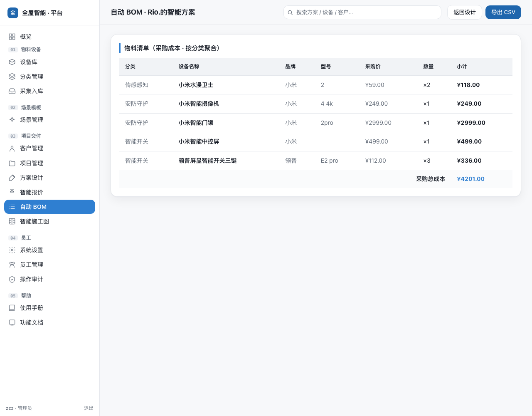Screen dimensions: 532x416
Task: Click the ¥336.00 subtotal value
Action: (x=469, y=161)
